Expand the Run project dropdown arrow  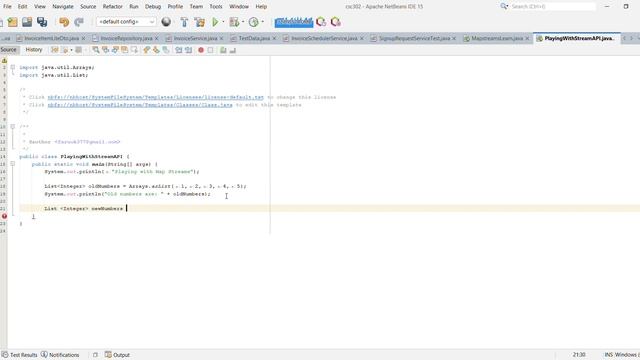223,22
